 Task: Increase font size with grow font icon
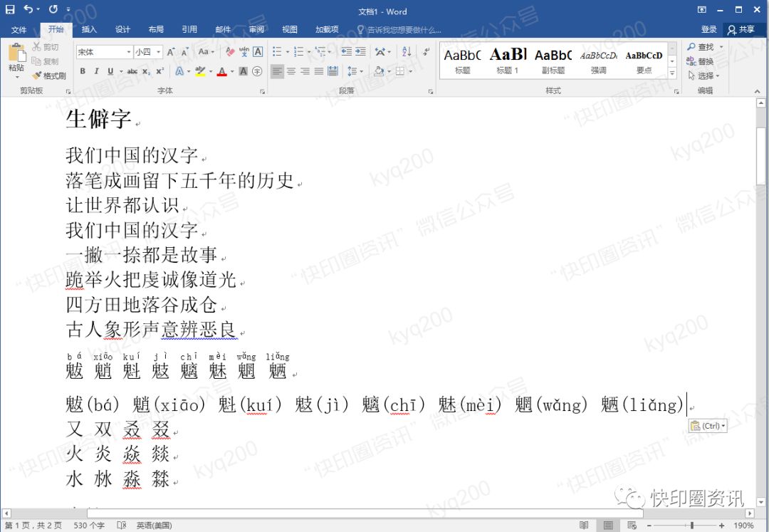171,51
